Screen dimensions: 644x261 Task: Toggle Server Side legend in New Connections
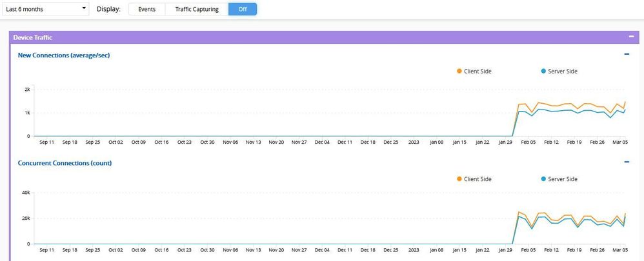(559, 71)
